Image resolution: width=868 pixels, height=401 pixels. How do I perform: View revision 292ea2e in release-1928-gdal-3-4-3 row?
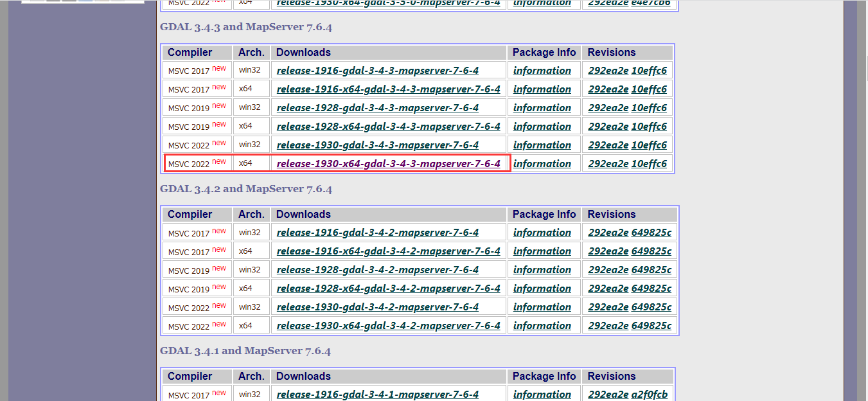pos(608,108)
